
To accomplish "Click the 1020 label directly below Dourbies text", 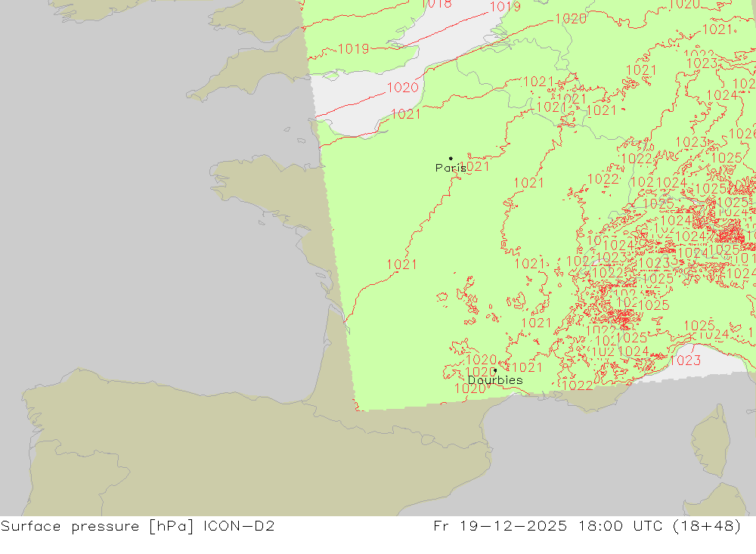I will click(470, 388).
